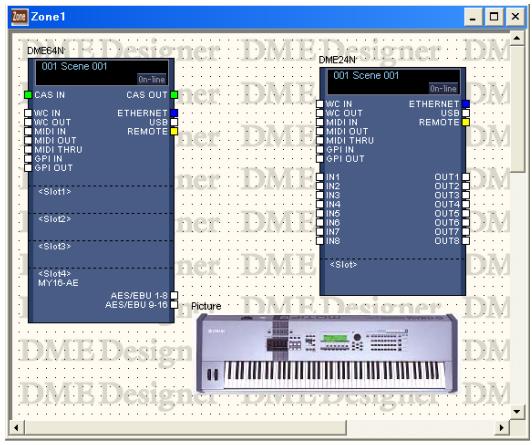Image resolution: width=532 pixels, height=445 pixels.
Task: Click the CAS OUT port on DME64N
Action: (174, 95)
